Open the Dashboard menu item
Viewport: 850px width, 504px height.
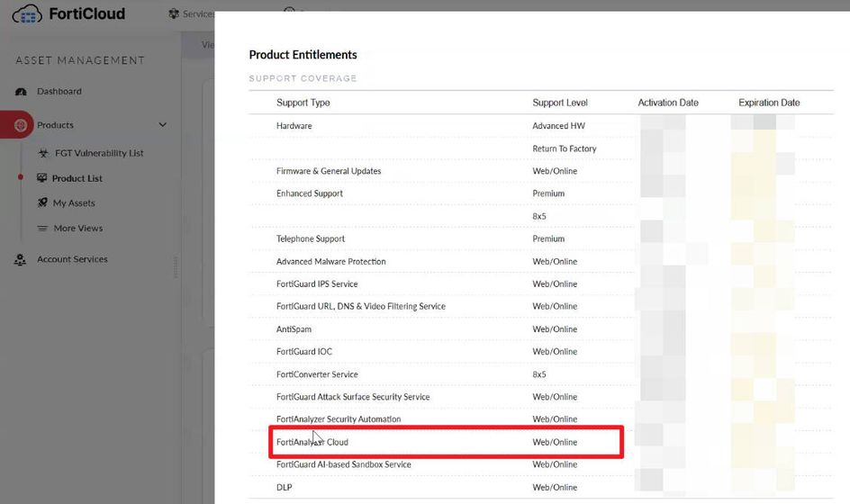59,92
